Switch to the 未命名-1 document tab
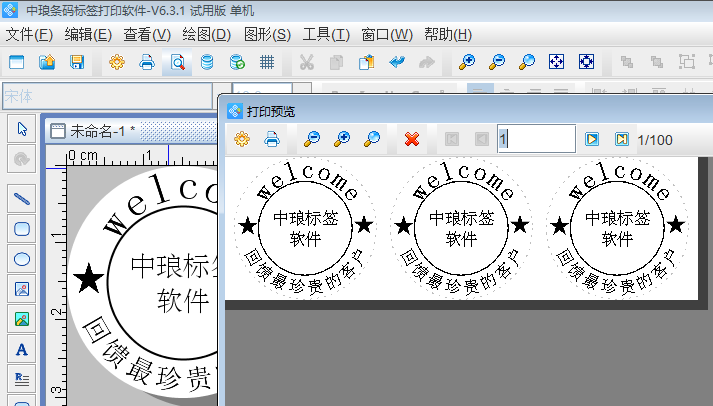This screenshot has width=713, height=406. [100, 131]
